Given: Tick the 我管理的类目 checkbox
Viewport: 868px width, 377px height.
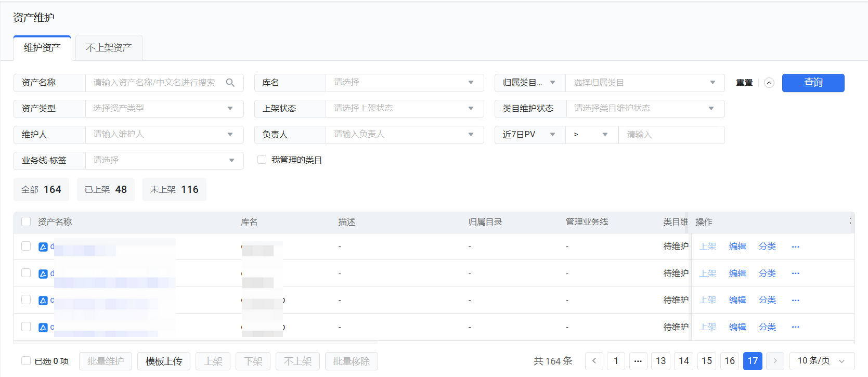Looking at the screenshot, I should [262, 160].
